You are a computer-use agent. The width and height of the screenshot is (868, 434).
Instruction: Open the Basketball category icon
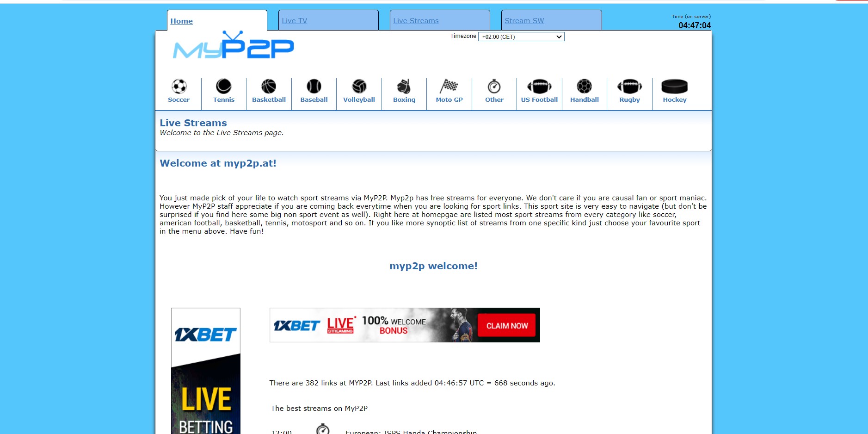point(269,87)
